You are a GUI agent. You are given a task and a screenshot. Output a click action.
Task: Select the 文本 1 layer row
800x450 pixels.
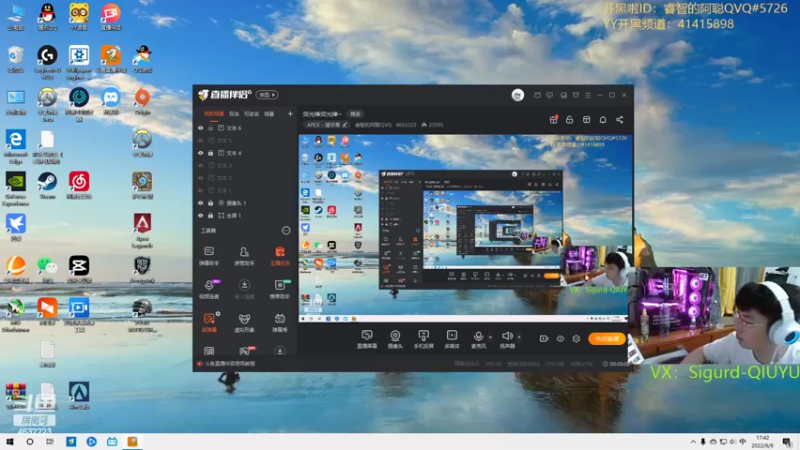244,190
